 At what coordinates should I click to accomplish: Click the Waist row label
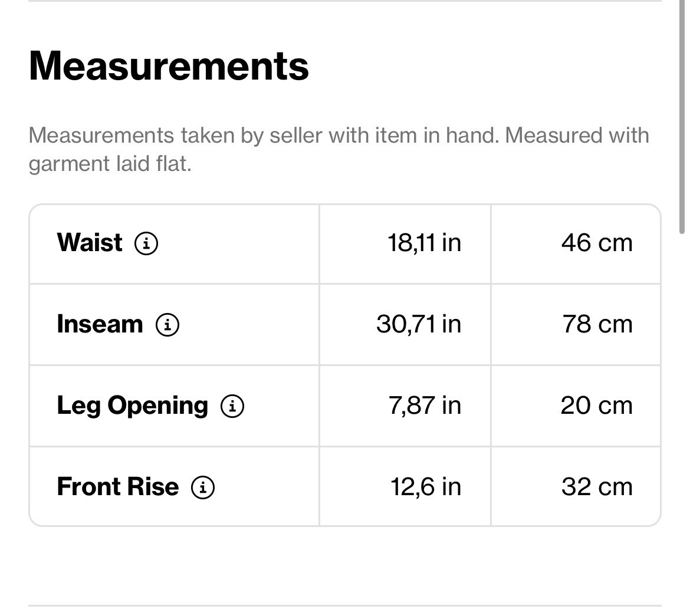(90, 243)
